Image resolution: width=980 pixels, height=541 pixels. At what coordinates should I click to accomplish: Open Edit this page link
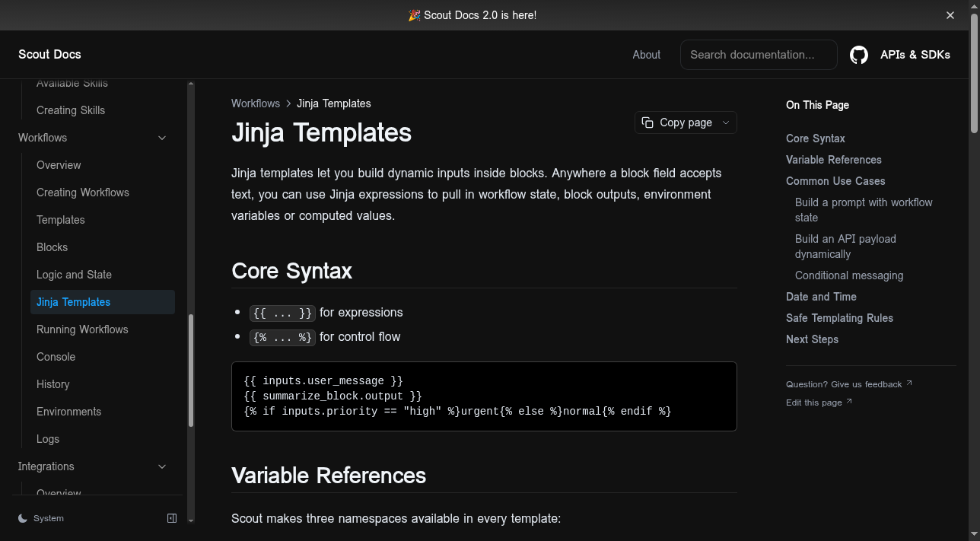(819, 403)
